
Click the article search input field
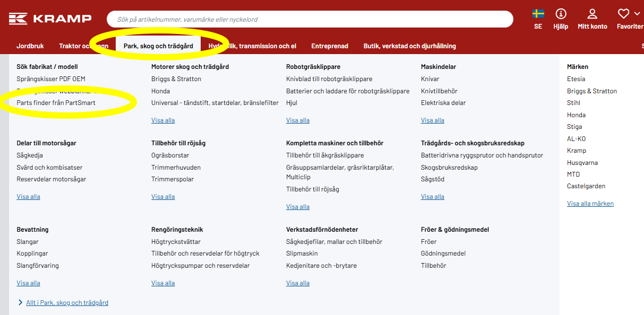pos(310,19)
